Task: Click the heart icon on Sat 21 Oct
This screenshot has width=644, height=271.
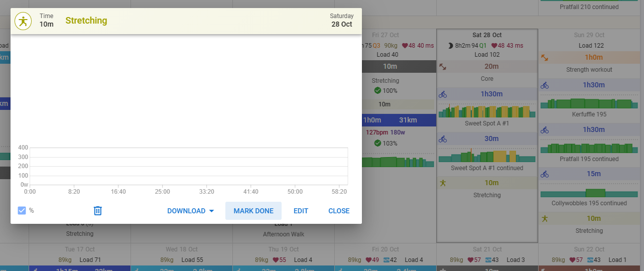Action: tap(470, 260)
